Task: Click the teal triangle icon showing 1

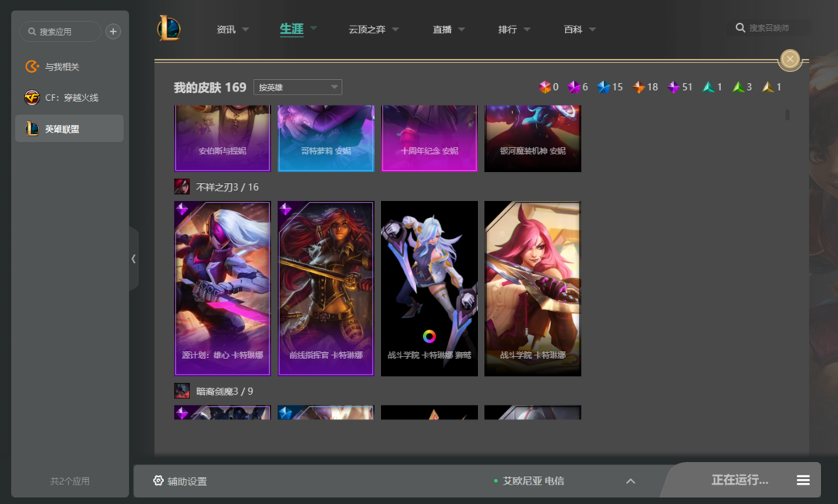Action: point(708,87)
